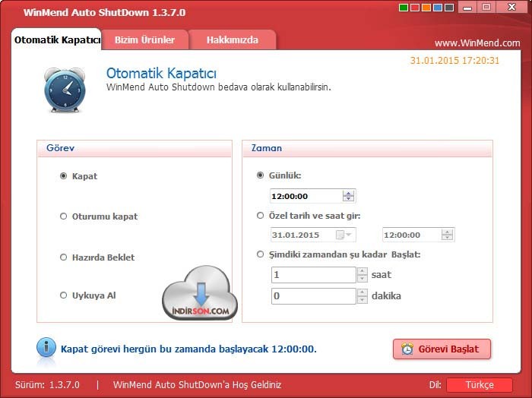The height and width of the screenshot is (398, 532).
Task: Click the date and time 31.01.2015 17:20:31
Action: [454, 61]
